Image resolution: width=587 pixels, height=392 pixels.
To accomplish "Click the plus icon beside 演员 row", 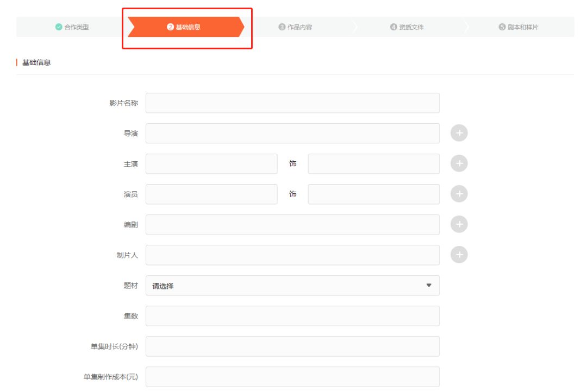I will tap(459, 194).
